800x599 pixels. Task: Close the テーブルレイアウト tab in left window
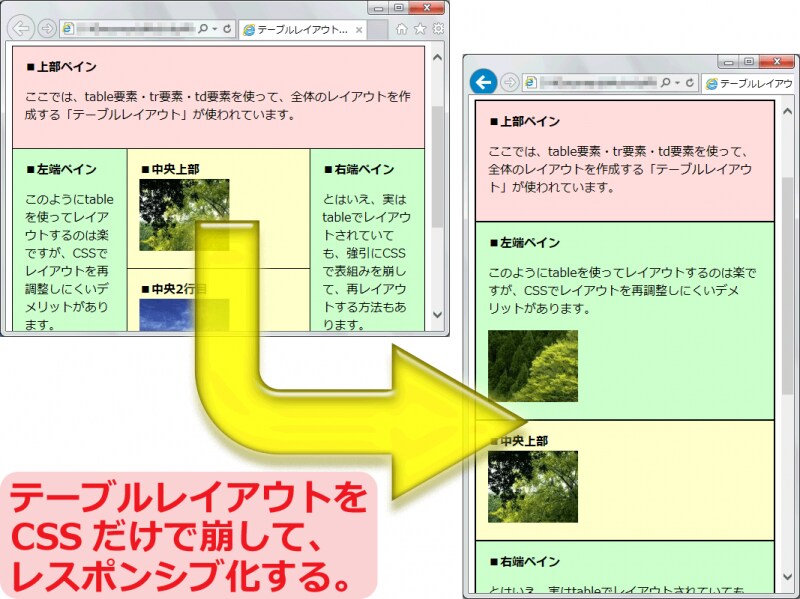click(x=359, y=30)
